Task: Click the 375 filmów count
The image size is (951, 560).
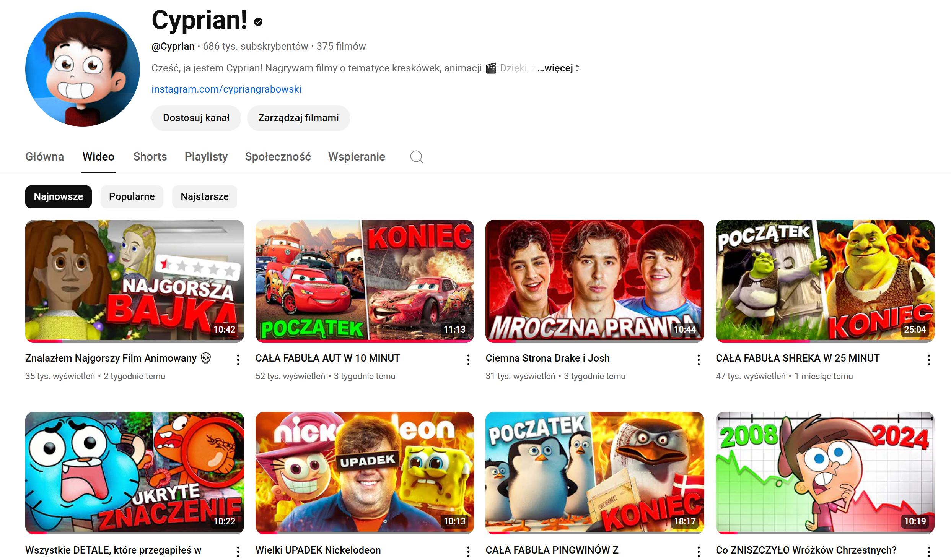Action: click(x=341, y=46)
